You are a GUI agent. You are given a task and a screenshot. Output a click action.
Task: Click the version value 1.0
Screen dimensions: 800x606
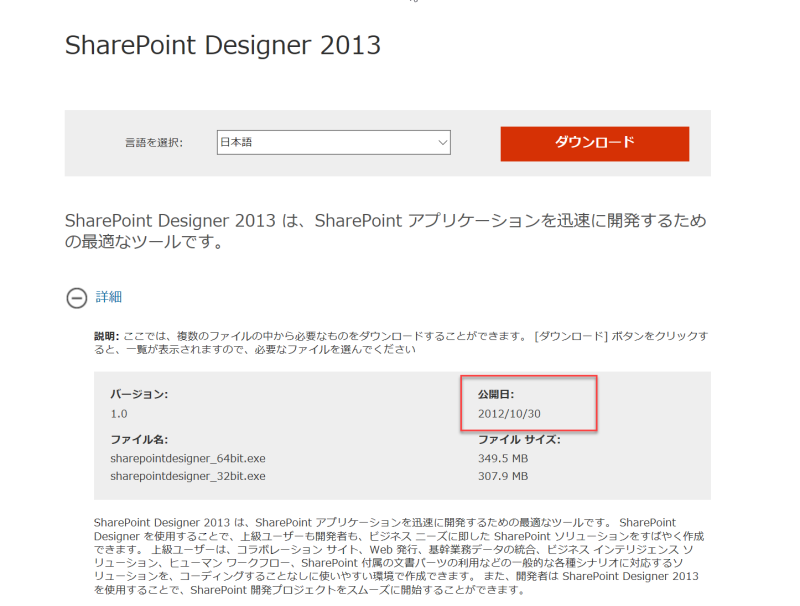[x=119, y=414]
